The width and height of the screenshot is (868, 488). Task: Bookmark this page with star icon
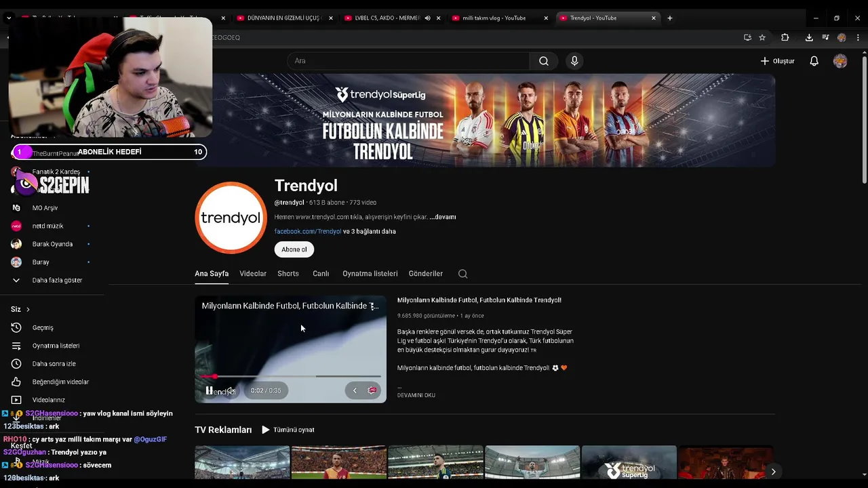tap(762, 37)
